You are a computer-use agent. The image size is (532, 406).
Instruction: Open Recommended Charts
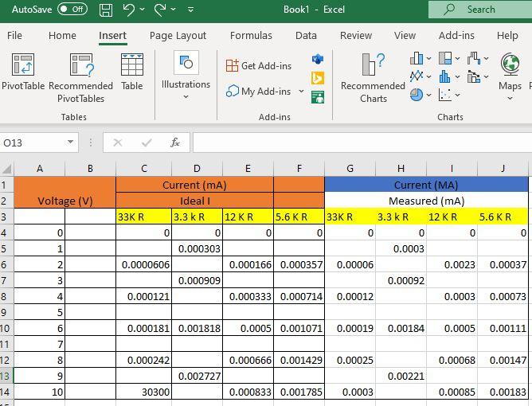pos(373,78)
